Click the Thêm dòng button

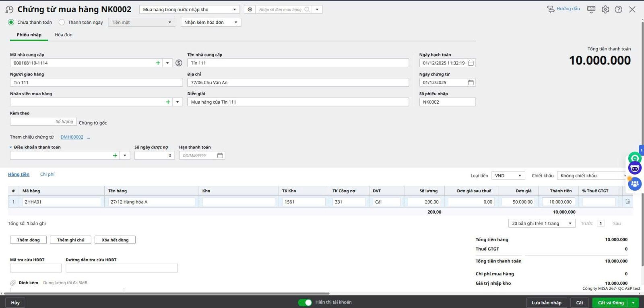[x=28, y=240]
